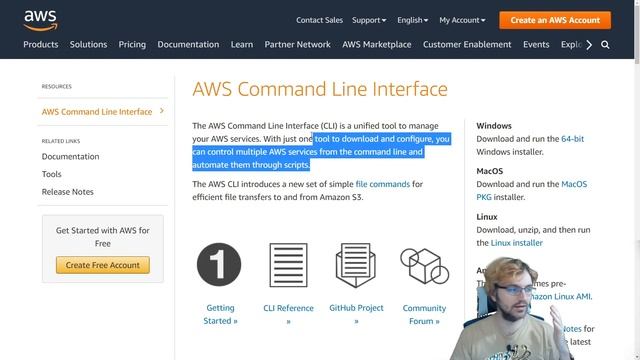This screenshot has width=640, height=360.
Task: Open the Getting Started text link
Action: (x=220, y=314)
